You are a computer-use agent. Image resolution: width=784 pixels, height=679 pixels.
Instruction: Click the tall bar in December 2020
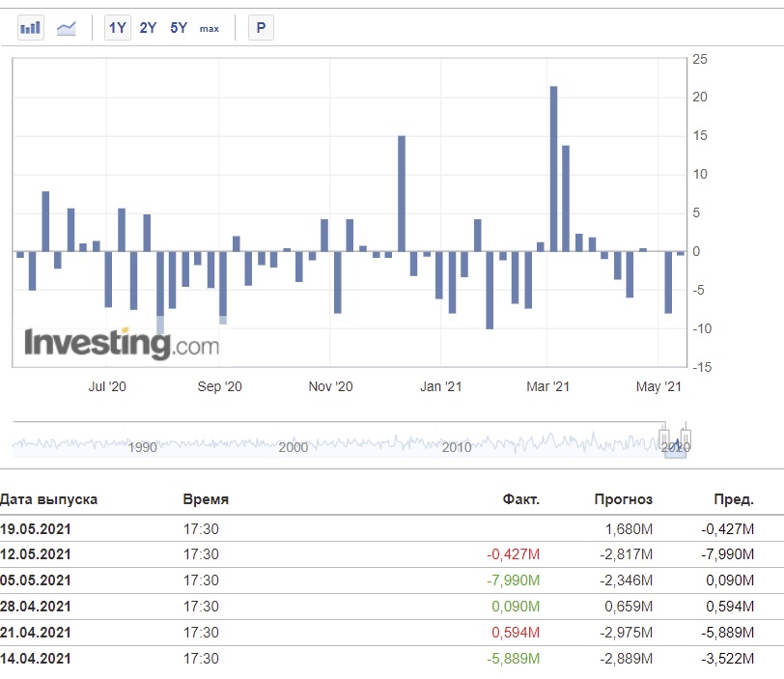point(402,193)
